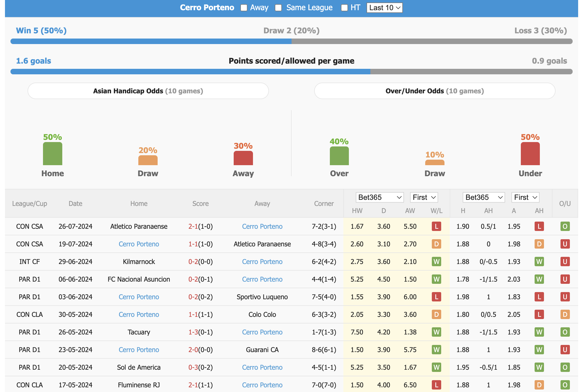This screenshot has height=392, width=582.
Task: Click the red U badge for 19-07-2024 match
Action: click(565, 244)
